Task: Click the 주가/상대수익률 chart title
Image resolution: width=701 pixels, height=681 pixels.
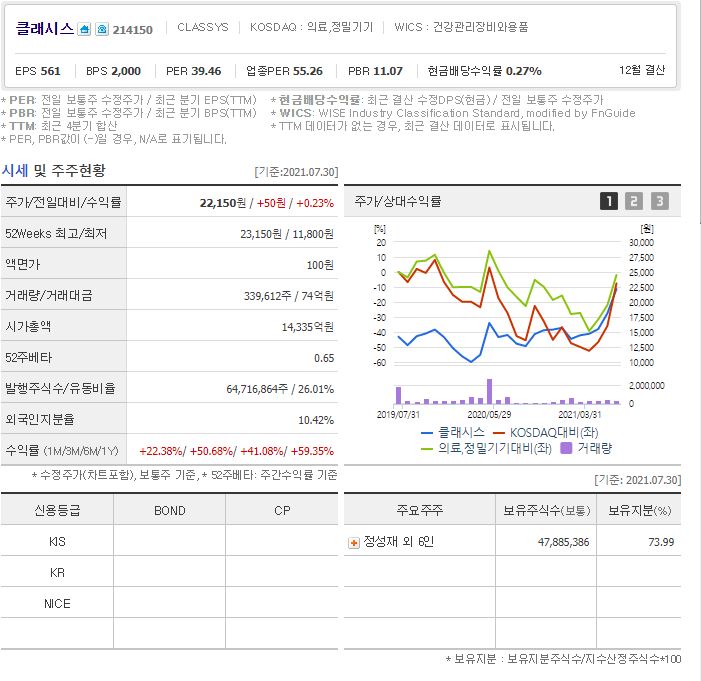Action: [x=398, y=202]
